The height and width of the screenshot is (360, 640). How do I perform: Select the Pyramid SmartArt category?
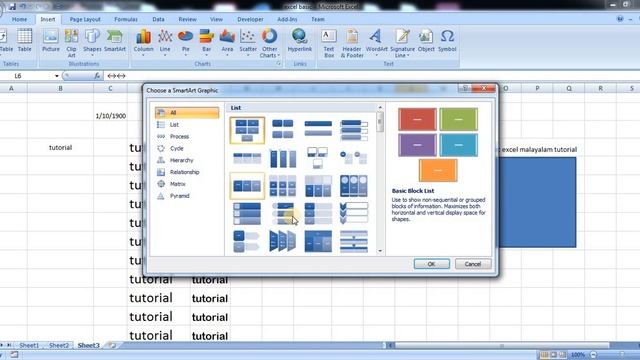click(187, 196)
